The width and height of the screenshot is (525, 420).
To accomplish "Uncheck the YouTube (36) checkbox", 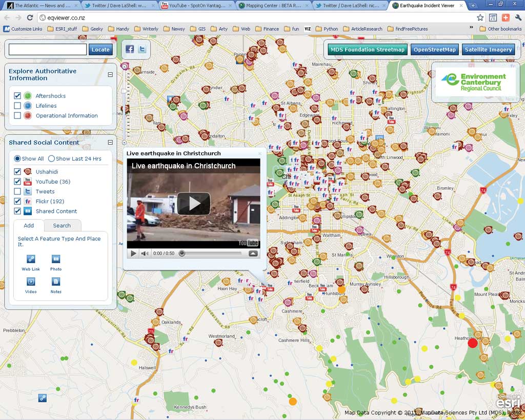I will pos(17,182).
